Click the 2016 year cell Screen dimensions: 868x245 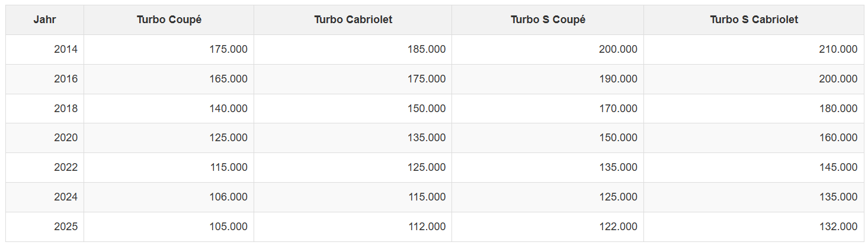click(x=66, y=79)
